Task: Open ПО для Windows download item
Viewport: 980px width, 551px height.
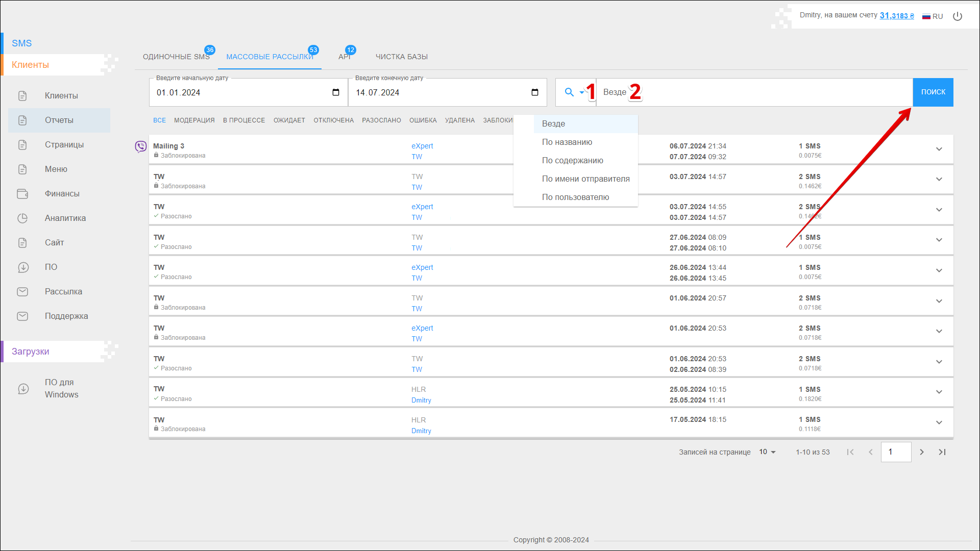Action: pyautogui.click(x=61, y=389)
